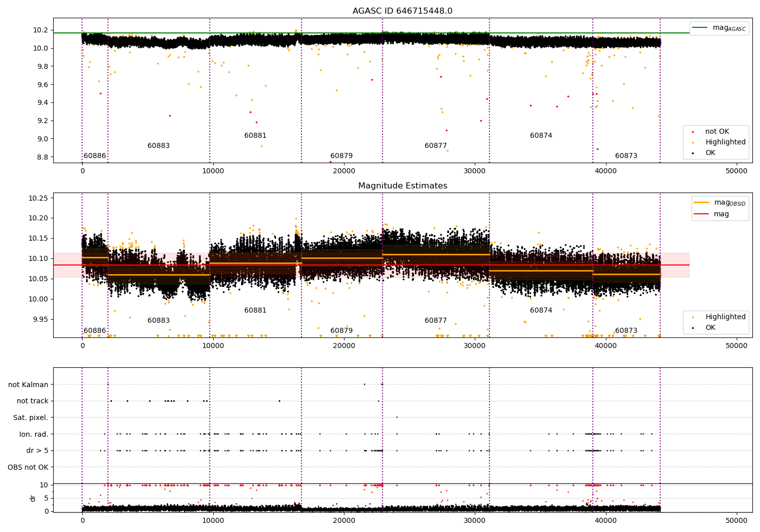760x532 pixels.
Task: Click x-axis tick 10000 under middle plot
Action: pos(213,346)
